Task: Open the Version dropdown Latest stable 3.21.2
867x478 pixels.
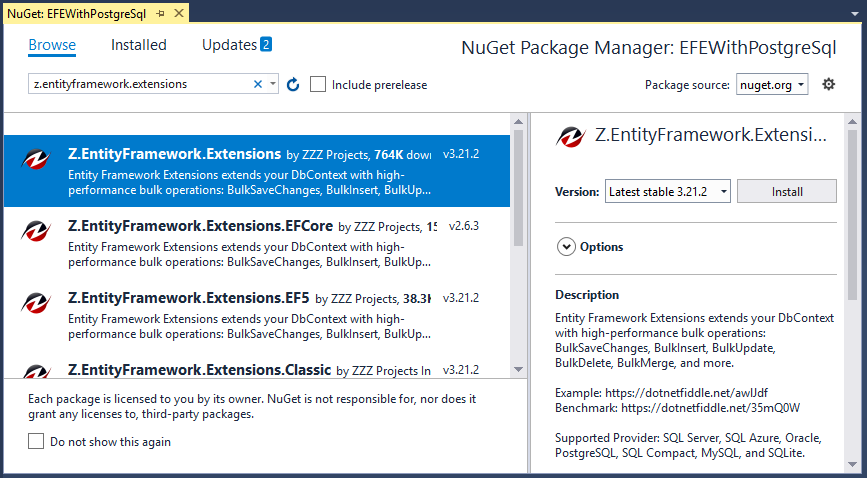Action: pos(667,191)
